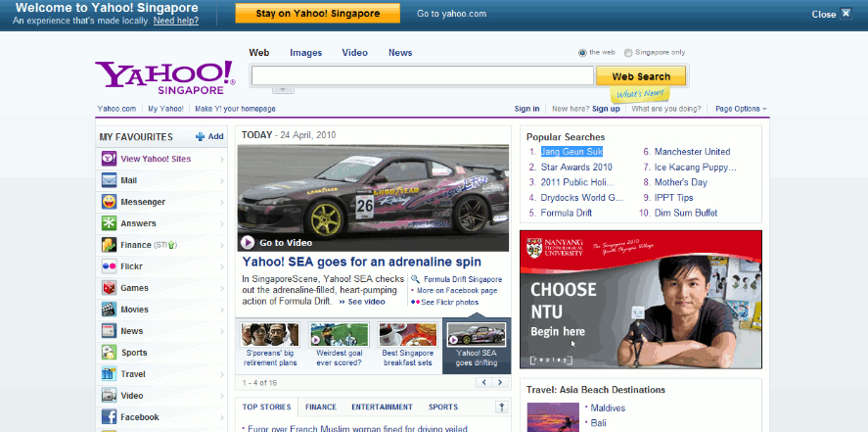868x432 pixels.
Task: Click the up arrow icon beside Sports tab
Action: pos(502,408)
